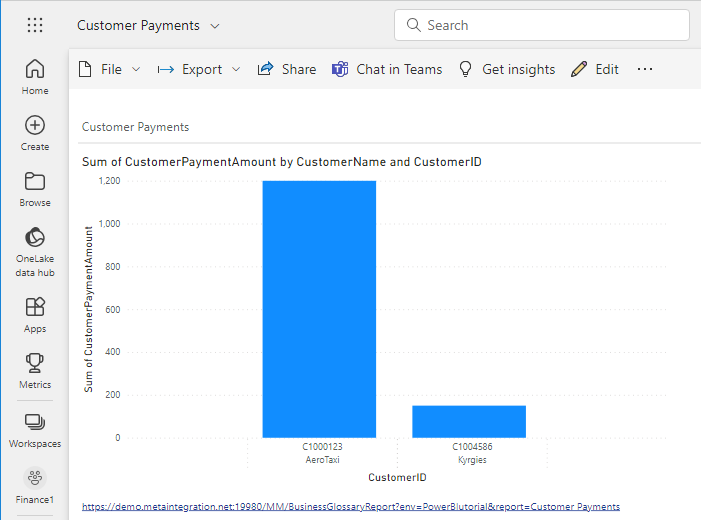
Task: Click in the Search box
Action: coord(540,25)
